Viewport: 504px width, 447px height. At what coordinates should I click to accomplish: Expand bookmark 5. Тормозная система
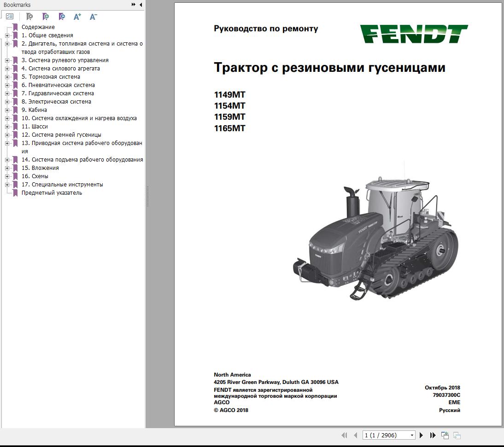pyautogui.click(x=7, y=77)
